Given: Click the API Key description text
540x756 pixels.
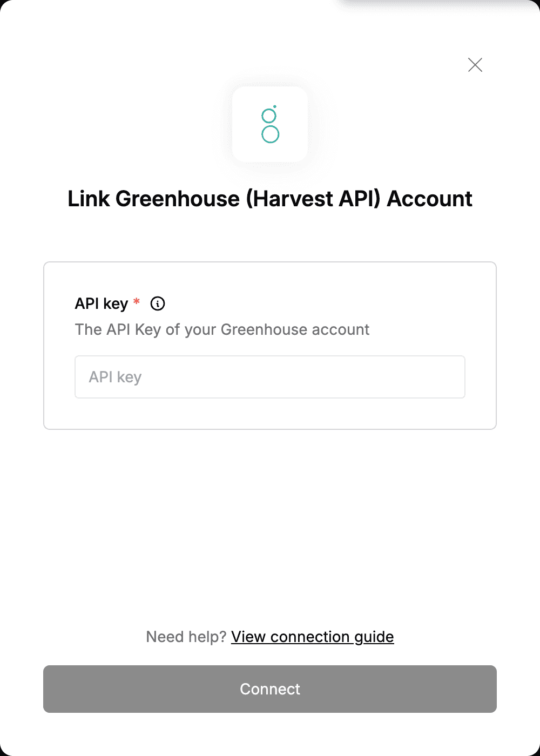Looking at the screenshot, I should [222, 329].
